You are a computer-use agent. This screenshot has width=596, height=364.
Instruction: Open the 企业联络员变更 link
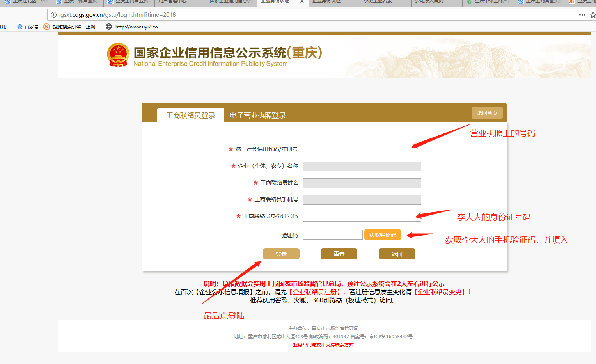coord(440,292)
